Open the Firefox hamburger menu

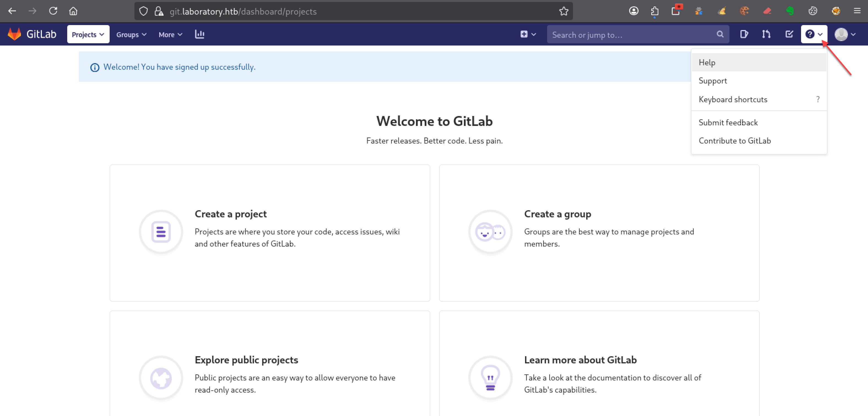click(x=857, y=11)
